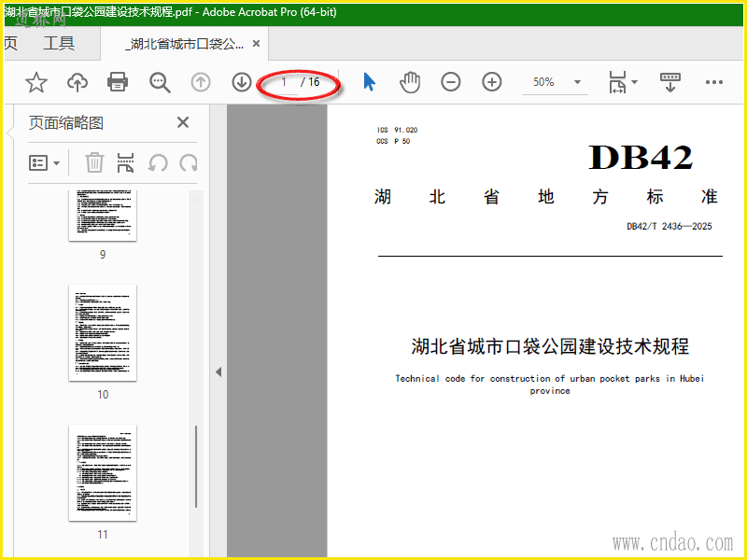Click the keyboard download toolbar icon
This screenshot has width=747, height=560.
coord(669,82)
